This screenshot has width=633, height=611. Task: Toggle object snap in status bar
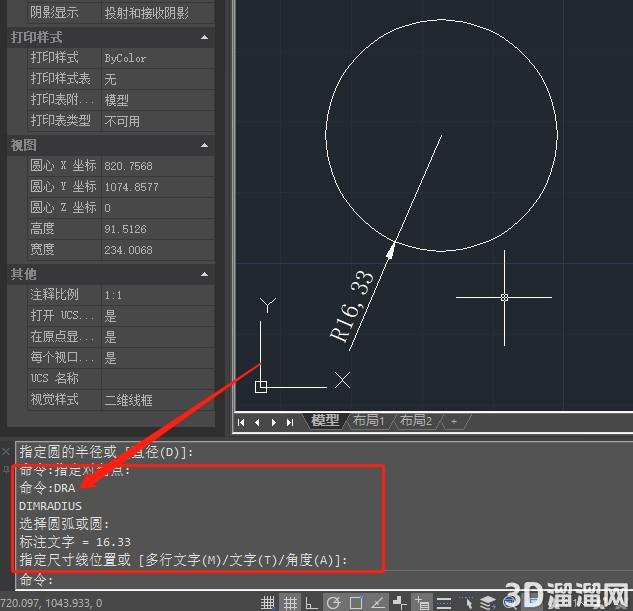tap(356, 603)
